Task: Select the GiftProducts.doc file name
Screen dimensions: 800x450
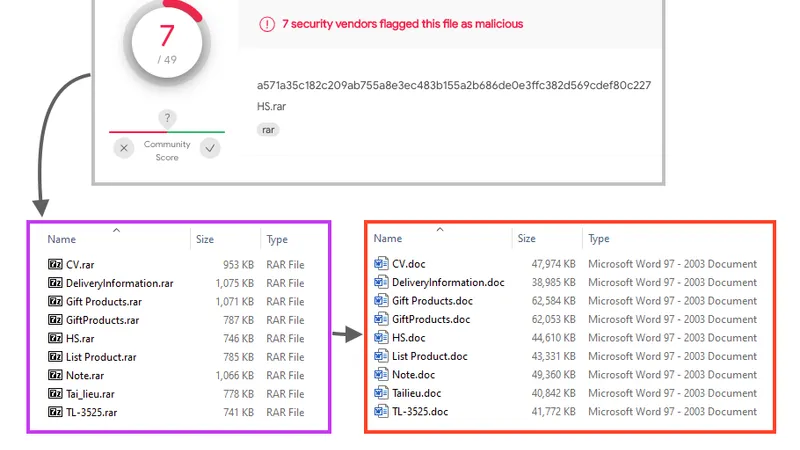Action: click(x=431, y=319)
